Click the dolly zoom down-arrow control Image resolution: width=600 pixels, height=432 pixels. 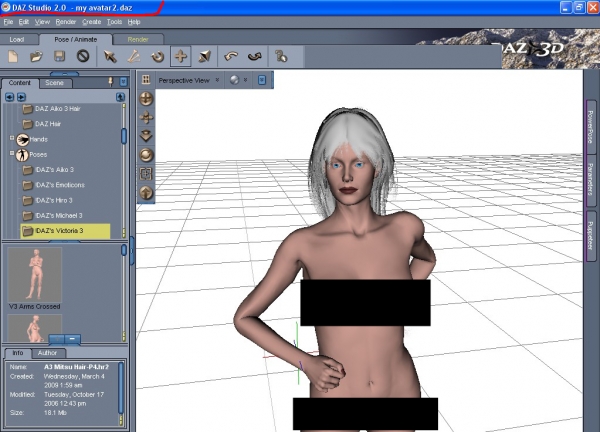point(146,136)
